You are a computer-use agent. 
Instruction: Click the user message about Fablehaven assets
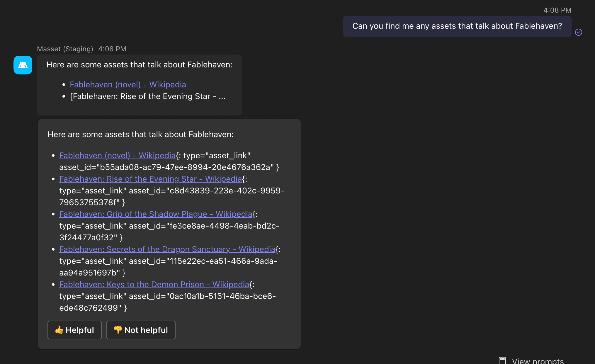coord(457,26)
